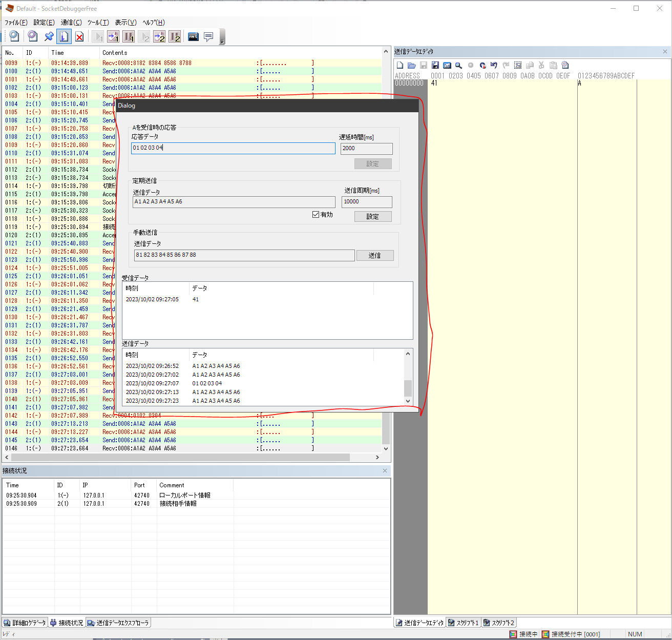The height and width of the screenshot is (640, 672).
Task: Open the 通信(C) menu
Action: [71, 23]
